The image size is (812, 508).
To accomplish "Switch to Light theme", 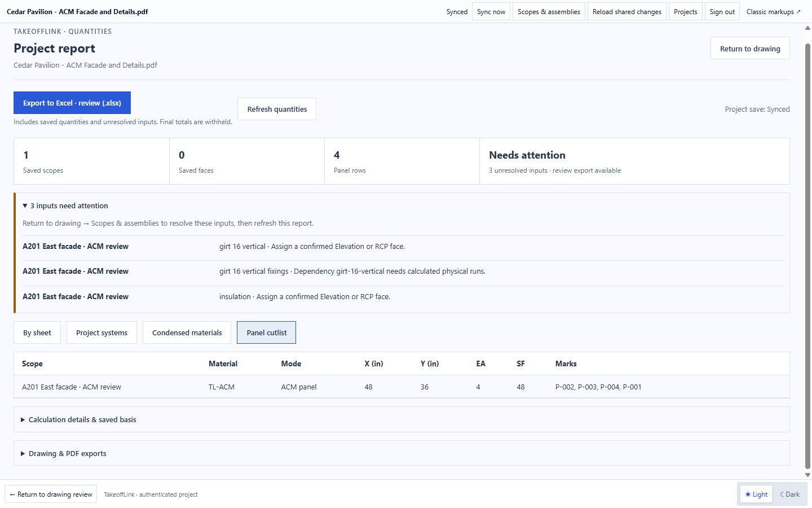I will coord(756,494).
